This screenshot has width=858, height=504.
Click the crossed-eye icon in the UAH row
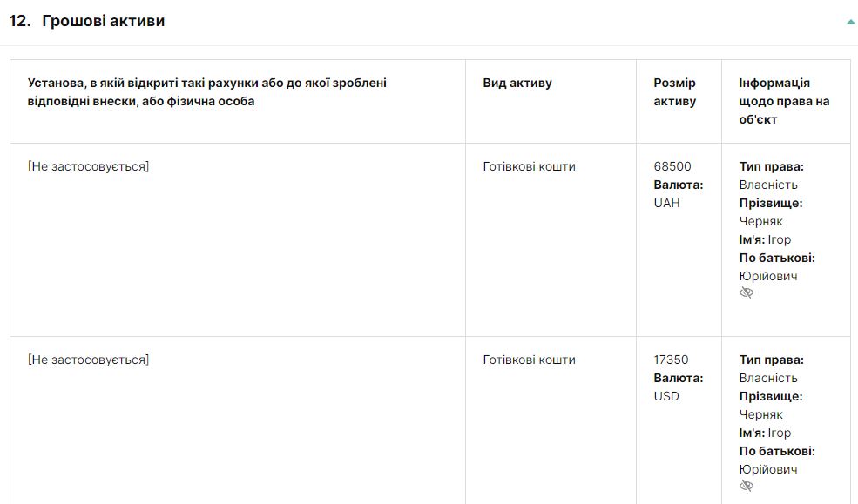tap(747, 293)
